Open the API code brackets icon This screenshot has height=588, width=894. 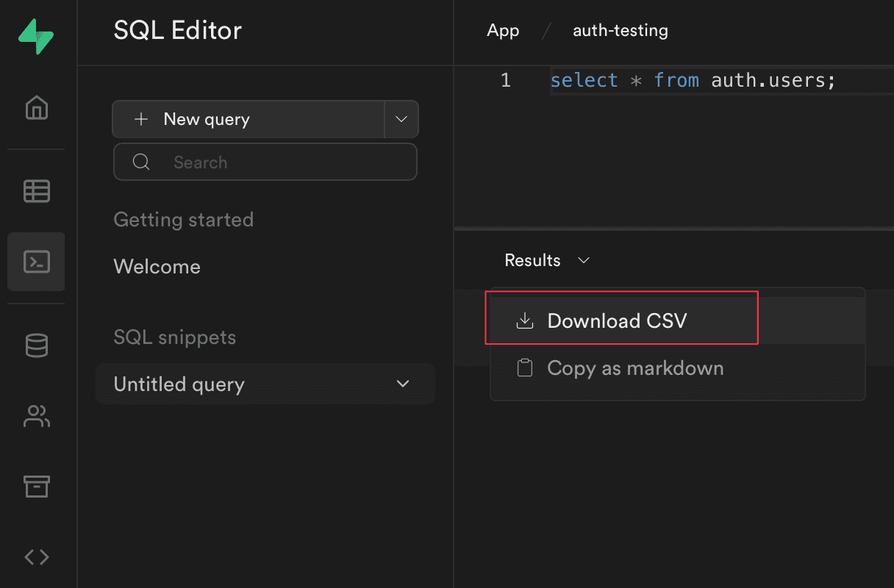pos(37,557)
